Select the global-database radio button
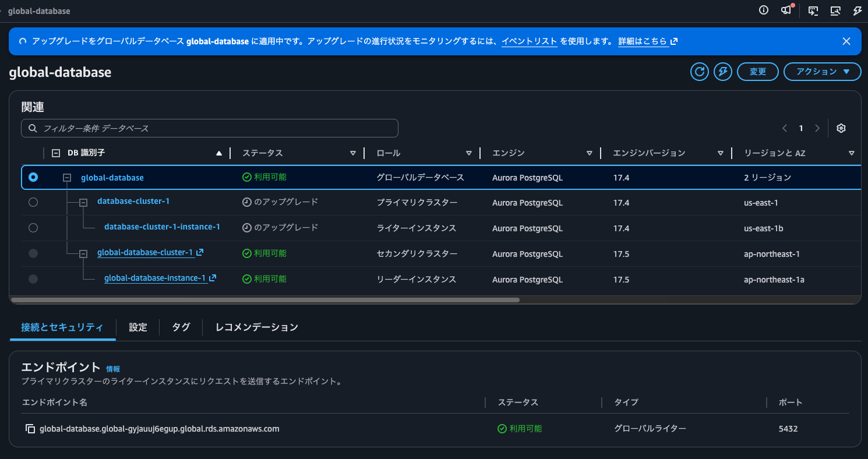 (33, 177)
